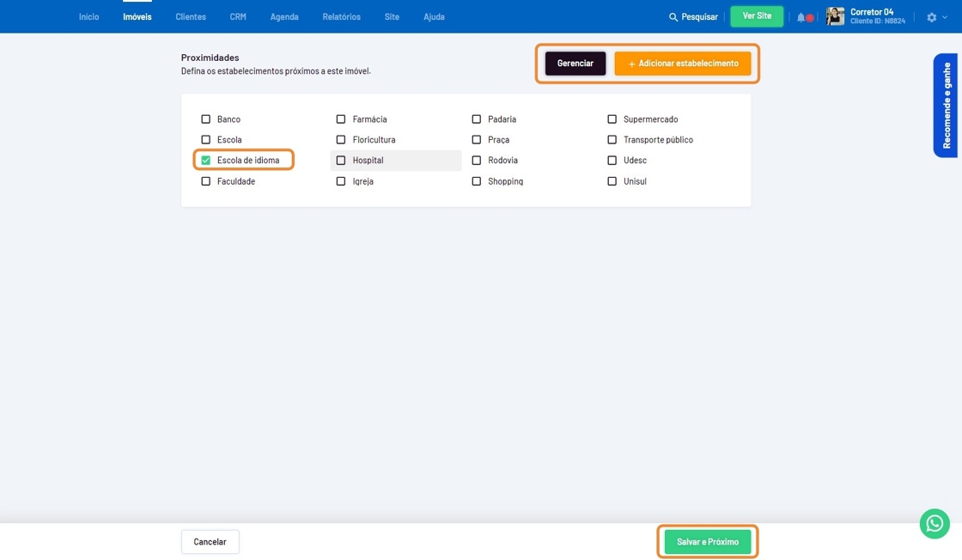Click Adicionar estabelecimento button

[x=683, y=64]
